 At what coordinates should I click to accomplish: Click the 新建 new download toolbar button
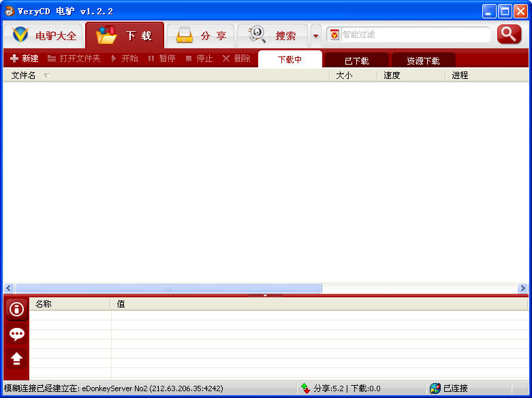pyautogui.click(x=25, y=59)
